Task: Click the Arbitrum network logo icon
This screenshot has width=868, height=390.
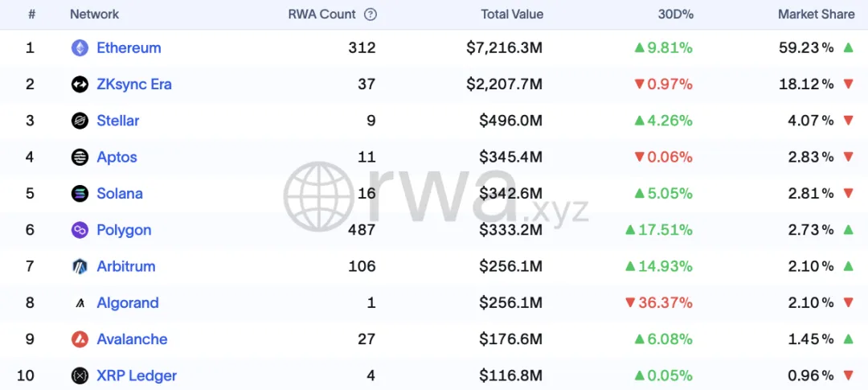Action: [x=80, y=266]
